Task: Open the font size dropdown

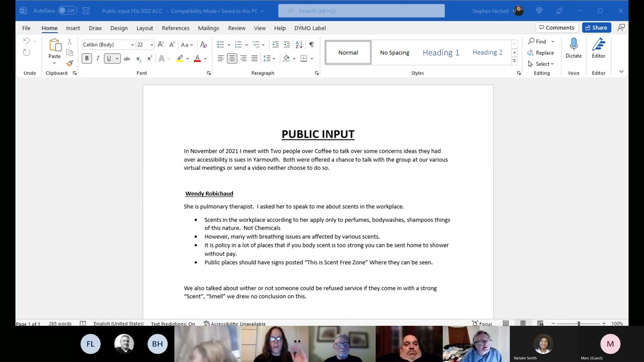Action: tap(151, 45)
